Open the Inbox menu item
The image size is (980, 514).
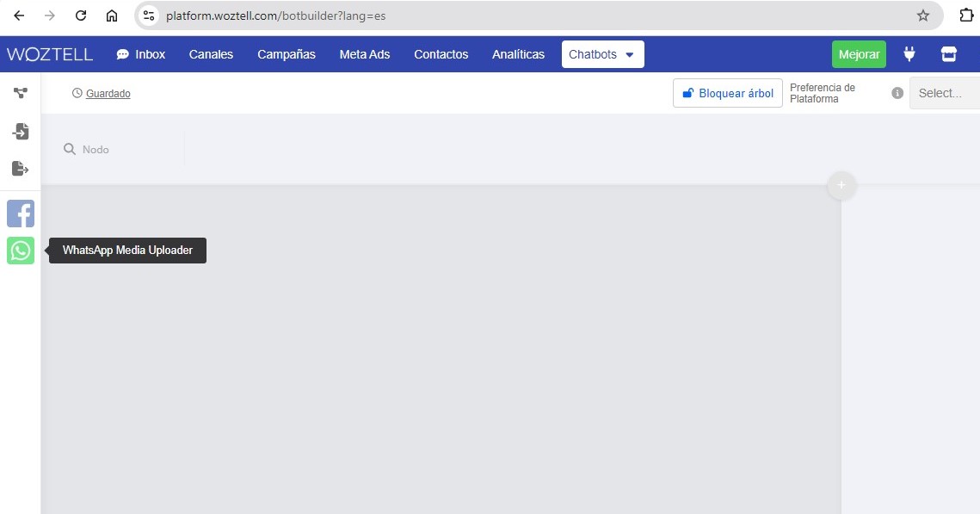point(141,54)
